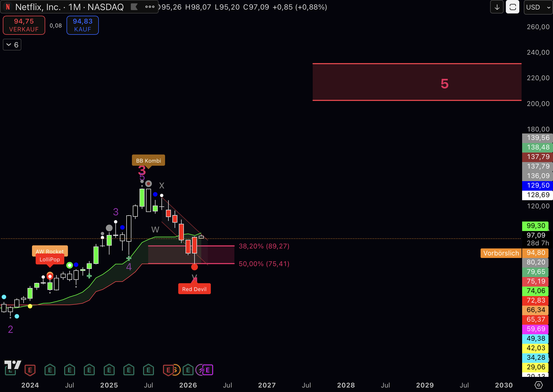Screen dimensions: 553x392
Task: Open chart settings gear in bottom right corner
Action: pyautogui.click(x=538, y=385)
